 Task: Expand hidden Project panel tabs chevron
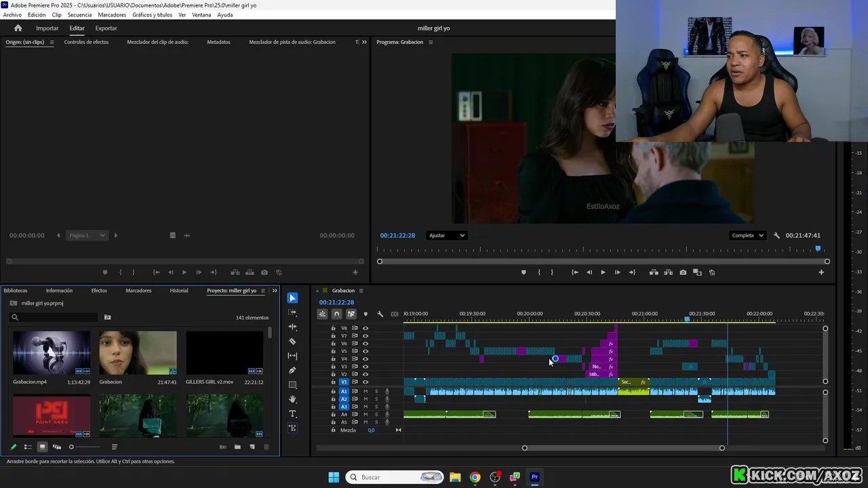pyautogui.click(x=275, y=291)
